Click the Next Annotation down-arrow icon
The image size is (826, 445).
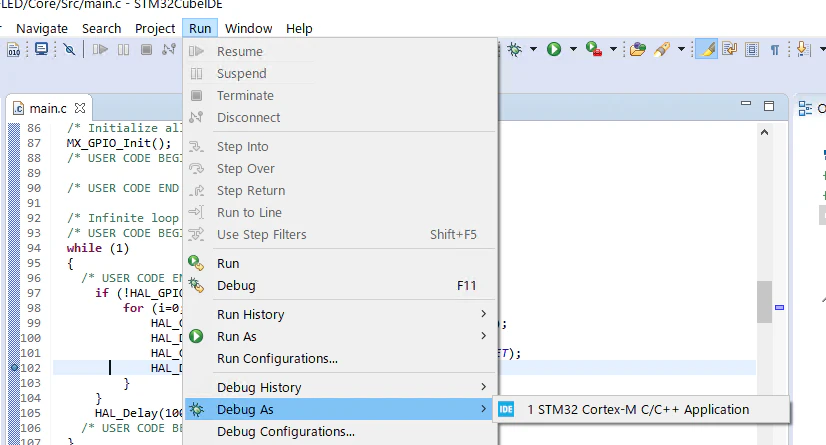click(x=803, y=50)
